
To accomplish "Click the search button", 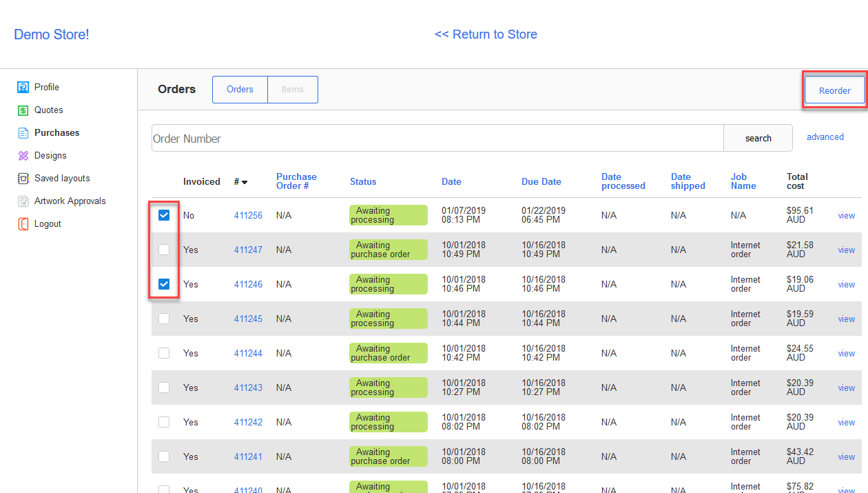I will [758, 138].
